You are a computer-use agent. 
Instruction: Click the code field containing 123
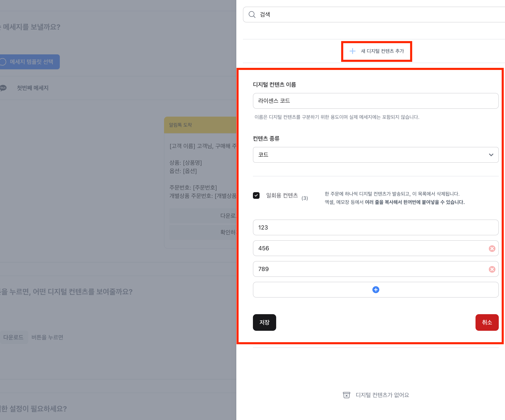pyautogui.click(x=375, y=228)
